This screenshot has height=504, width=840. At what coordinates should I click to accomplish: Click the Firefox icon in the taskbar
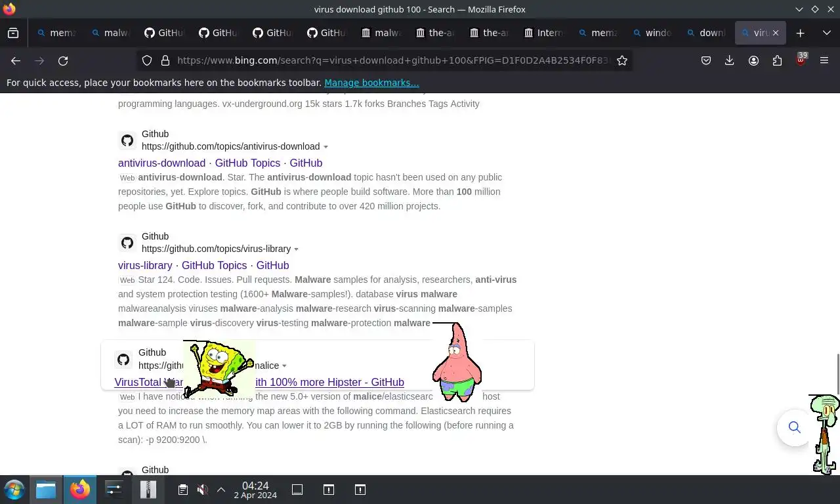pyautogui.click(x=80, y=490)
